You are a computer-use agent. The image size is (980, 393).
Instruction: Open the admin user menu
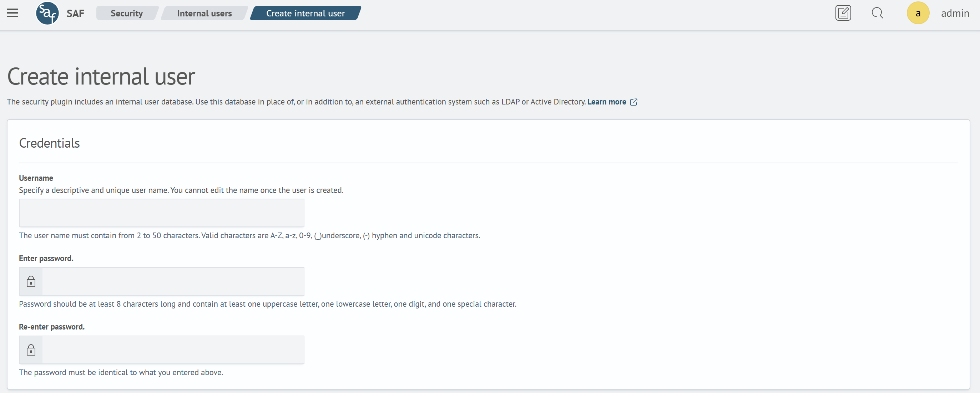[955, 12]
